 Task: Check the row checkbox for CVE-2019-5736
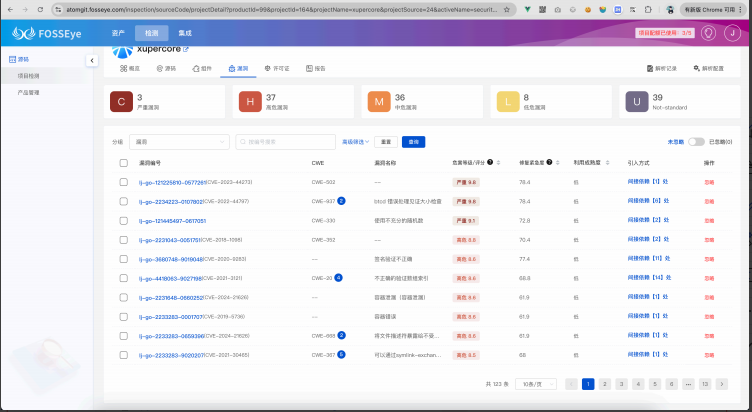tap(124, 317)
